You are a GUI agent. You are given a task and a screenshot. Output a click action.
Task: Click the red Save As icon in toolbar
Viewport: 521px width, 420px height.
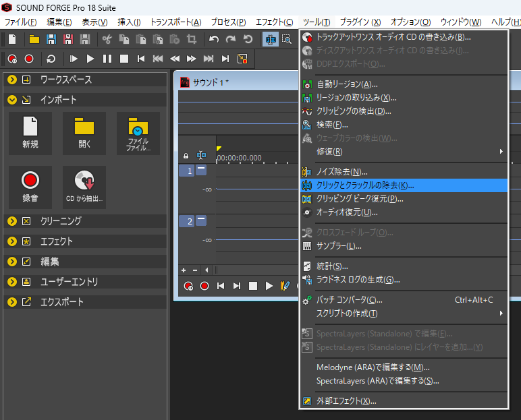(68, 39)
